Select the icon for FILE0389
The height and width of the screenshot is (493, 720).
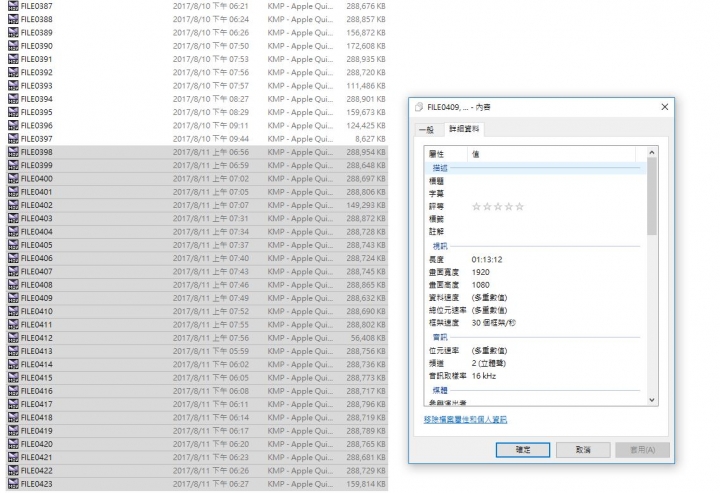(x=13, y=33)
